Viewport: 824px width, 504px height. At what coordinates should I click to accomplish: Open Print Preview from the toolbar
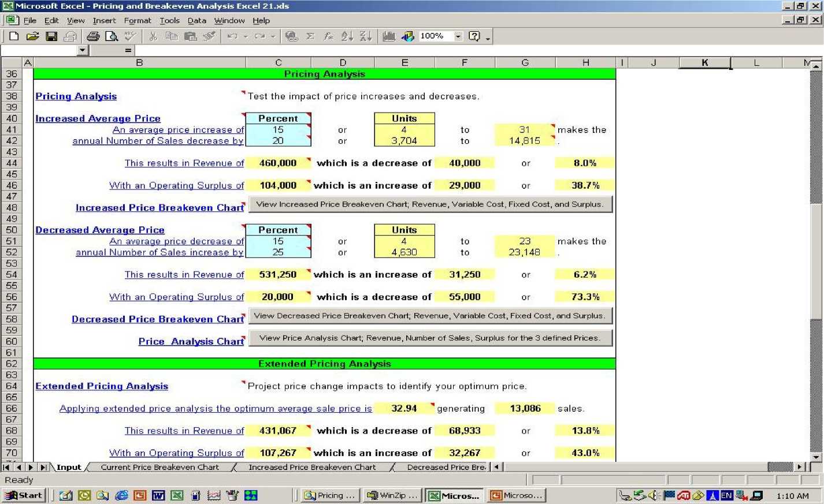click(x=112, y=36)
